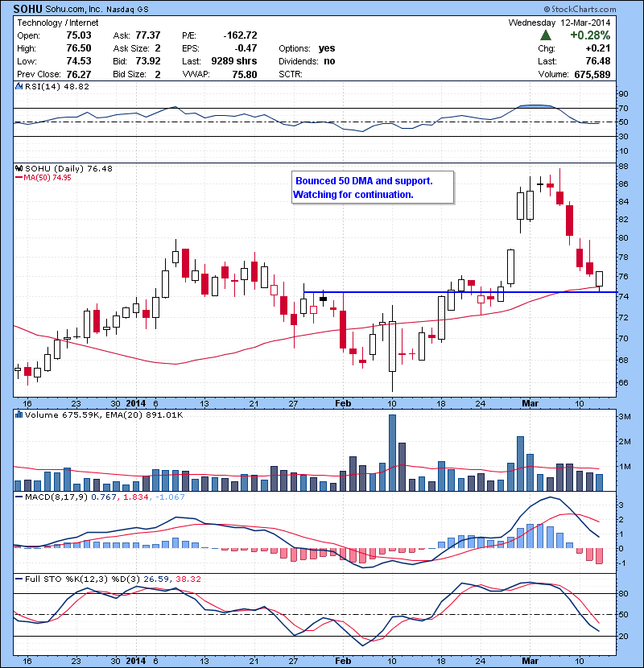Viewport: 644px width, 668px height.
Task: Click the red MA(50) legend line marker
Action: click(19, 178)
